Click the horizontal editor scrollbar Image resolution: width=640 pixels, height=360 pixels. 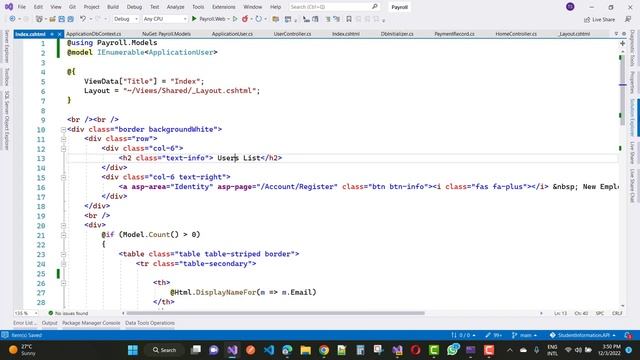[x=276, y=313]
